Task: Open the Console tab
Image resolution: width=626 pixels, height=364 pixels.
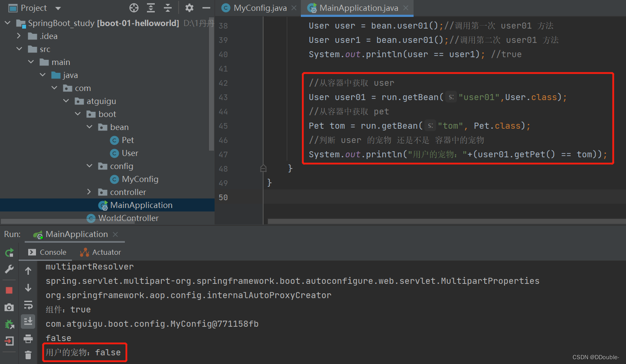Action: coord(47,252)
